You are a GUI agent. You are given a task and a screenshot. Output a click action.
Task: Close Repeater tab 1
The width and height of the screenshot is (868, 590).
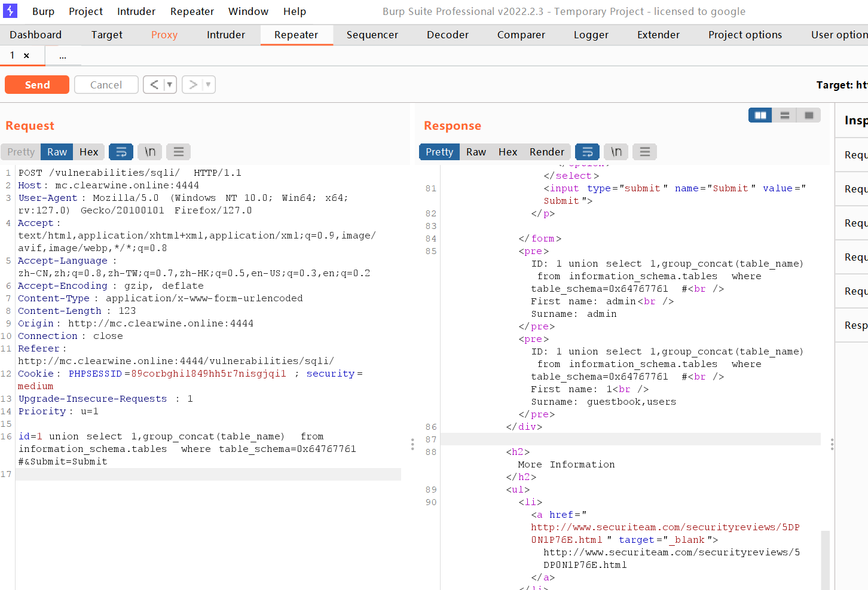26,56
